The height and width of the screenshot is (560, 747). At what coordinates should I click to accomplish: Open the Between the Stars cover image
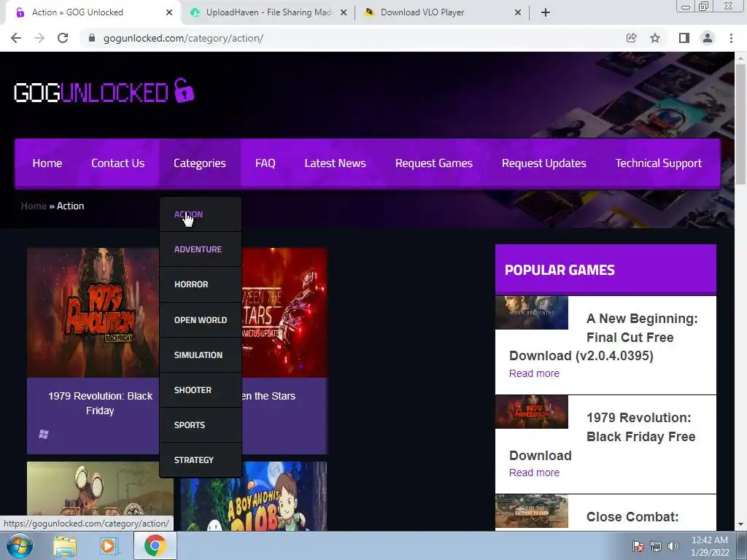point(285,313)
